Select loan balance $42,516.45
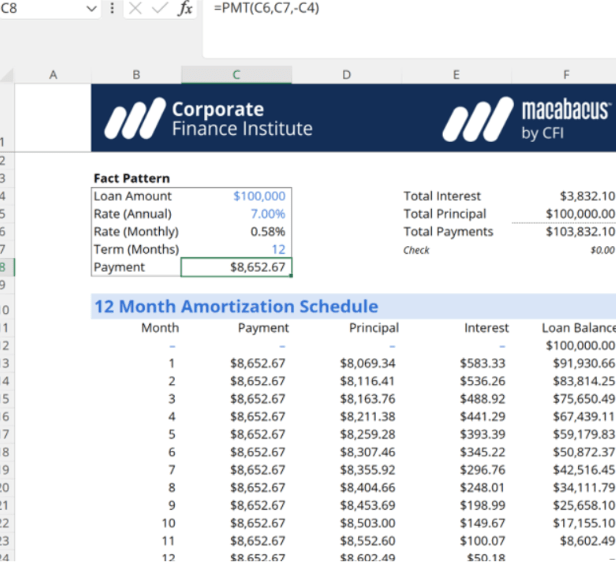Viewport: 616px width, 566px height. [584, 470]
